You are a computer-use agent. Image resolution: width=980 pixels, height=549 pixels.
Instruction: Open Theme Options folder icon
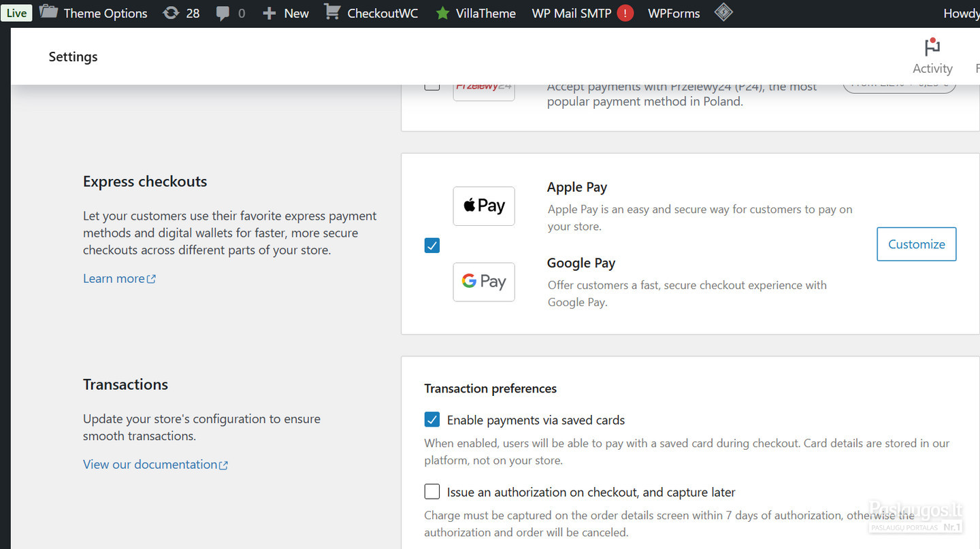48,12
